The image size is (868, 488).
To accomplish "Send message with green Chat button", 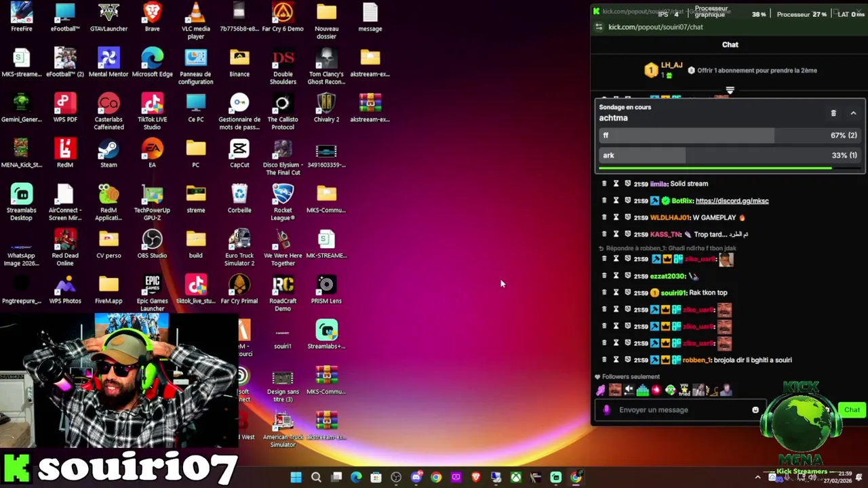I will point(852,410).
